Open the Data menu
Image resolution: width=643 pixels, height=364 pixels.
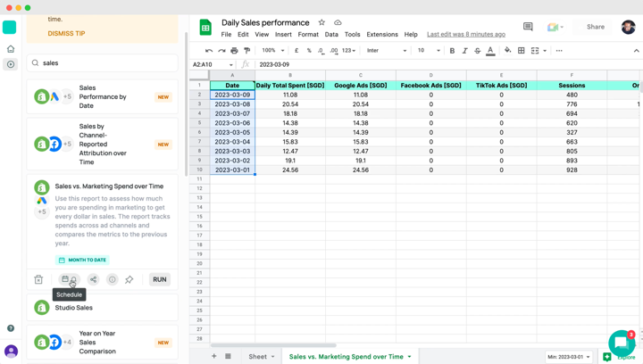tap(331, 35)
